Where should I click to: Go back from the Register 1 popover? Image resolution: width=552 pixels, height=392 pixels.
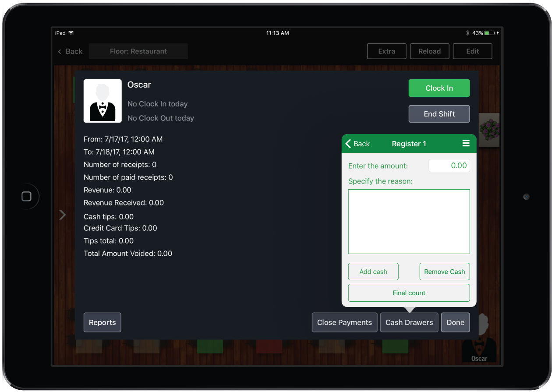pyautogui.click(x=357, y=144)
